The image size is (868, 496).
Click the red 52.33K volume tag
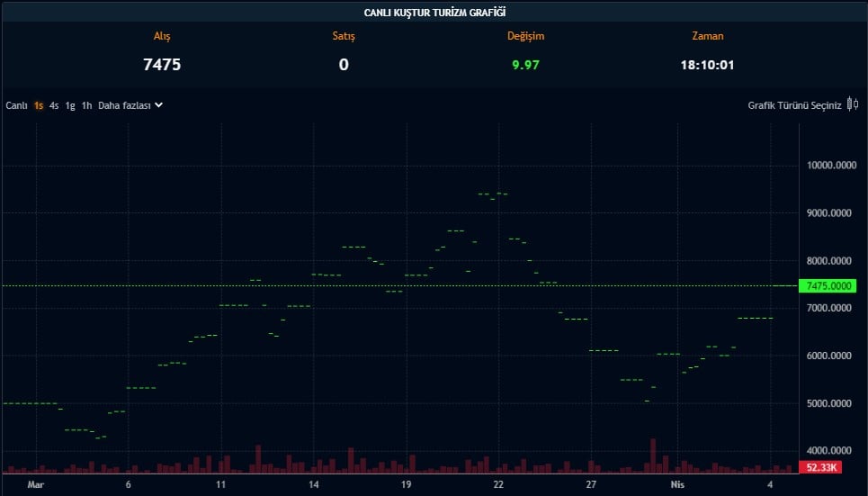click(823, 467)
